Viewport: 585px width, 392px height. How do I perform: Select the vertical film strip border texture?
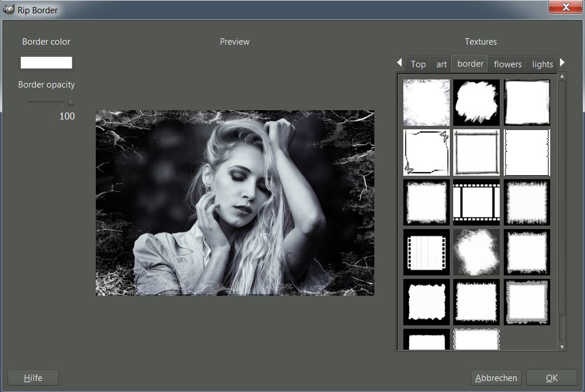click(427, 252)
